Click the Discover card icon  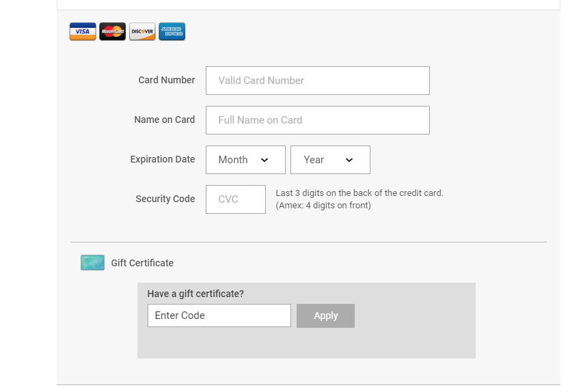coord(142,31)
